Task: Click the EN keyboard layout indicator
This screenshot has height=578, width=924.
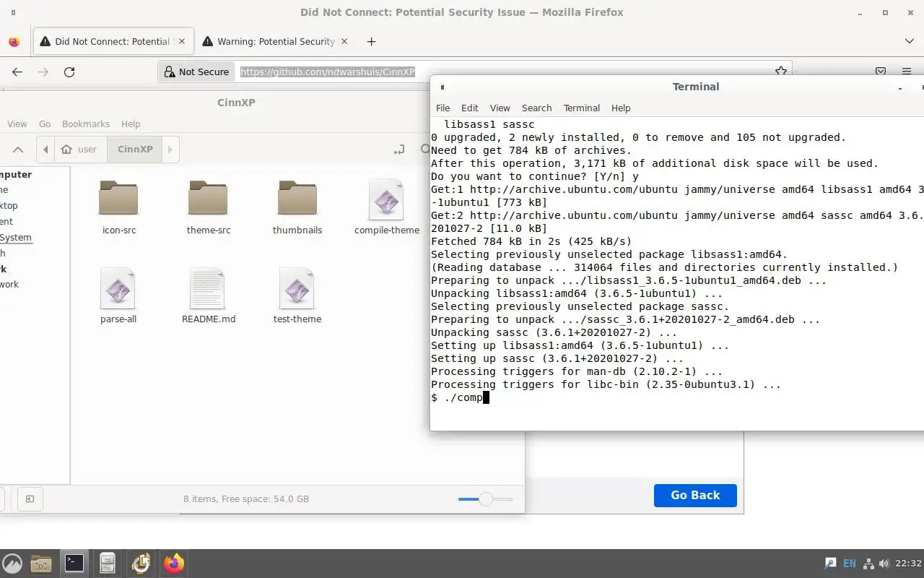Action: pos(850,564)
